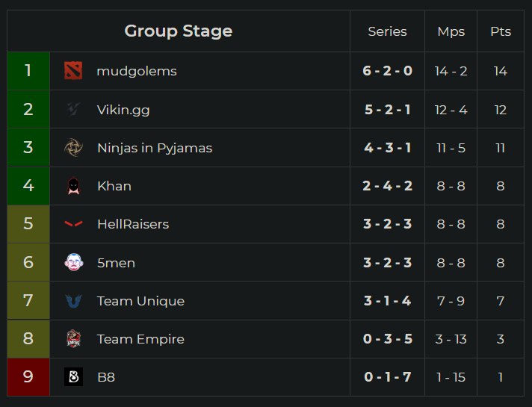Click the Vikin.gg team logo
532x407 pixels.
coord(73,110)
